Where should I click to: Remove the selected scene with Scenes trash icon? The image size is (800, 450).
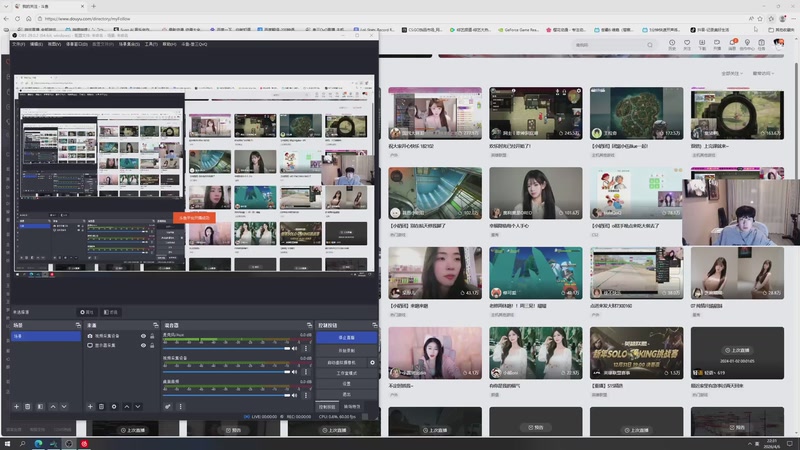[x=28, y=407]
